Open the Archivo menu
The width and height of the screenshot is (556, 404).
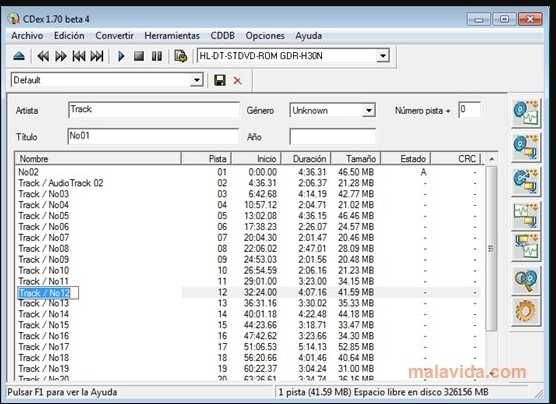[x=27, y=36]
